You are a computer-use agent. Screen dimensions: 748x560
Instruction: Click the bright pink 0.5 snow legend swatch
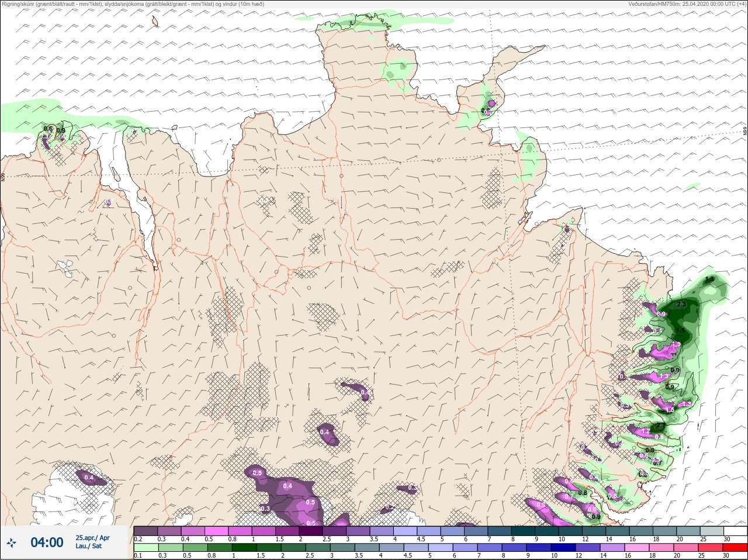tap(216, 531)
